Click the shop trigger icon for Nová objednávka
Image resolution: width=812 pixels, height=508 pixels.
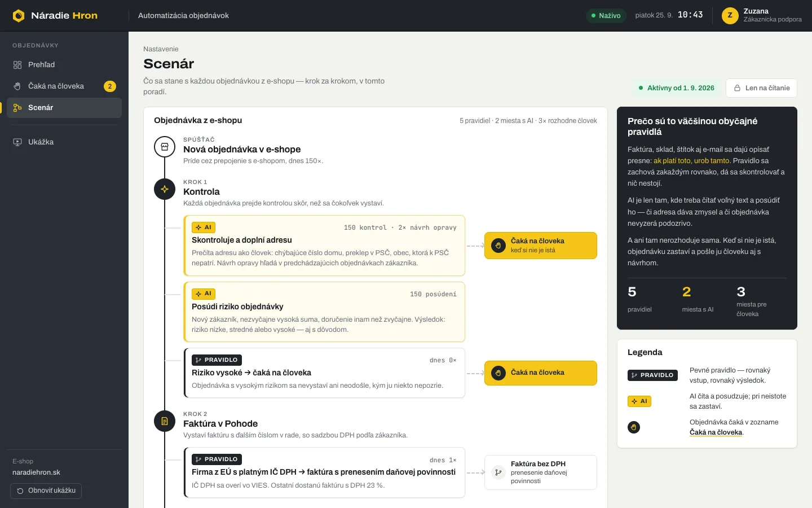165,147
